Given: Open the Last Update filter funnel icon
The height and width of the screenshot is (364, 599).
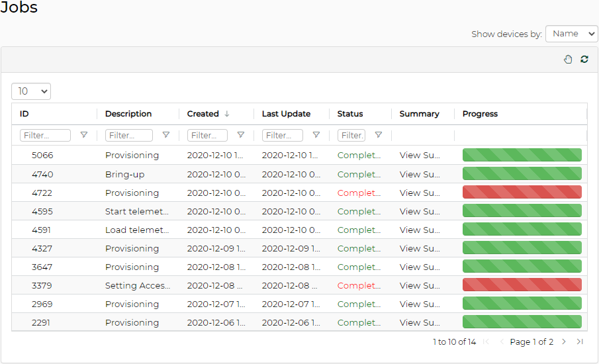Looking at the screenshot, I should coord(316,135).
